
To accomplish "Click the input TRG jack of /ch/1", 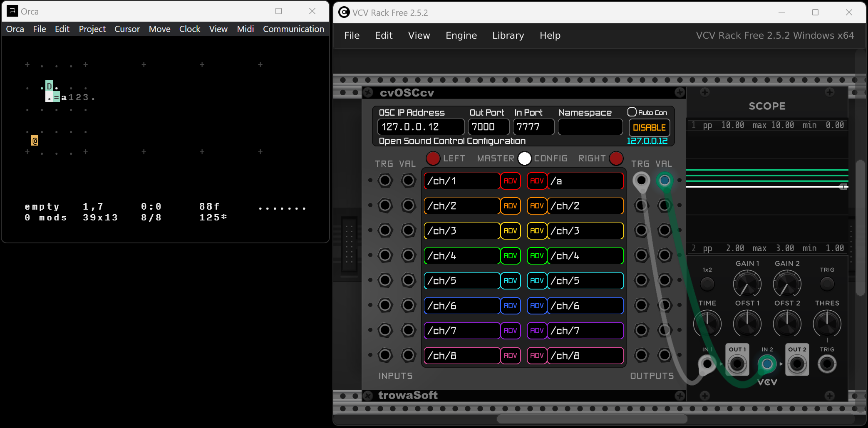I will [x=385, y=181].
